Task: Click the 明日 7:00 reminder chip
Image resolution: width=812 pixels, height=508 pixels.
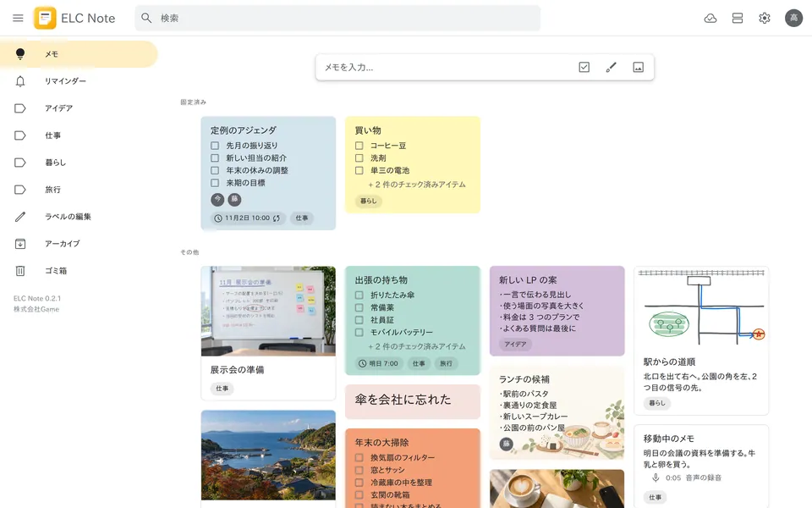Action: (379, 364)
